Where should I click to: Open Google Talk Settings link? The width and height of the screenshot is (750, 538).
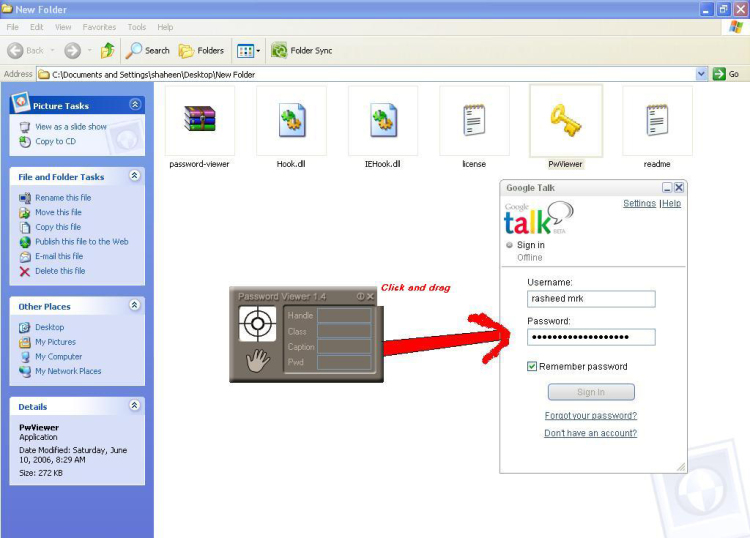click(x=640, y=203)
